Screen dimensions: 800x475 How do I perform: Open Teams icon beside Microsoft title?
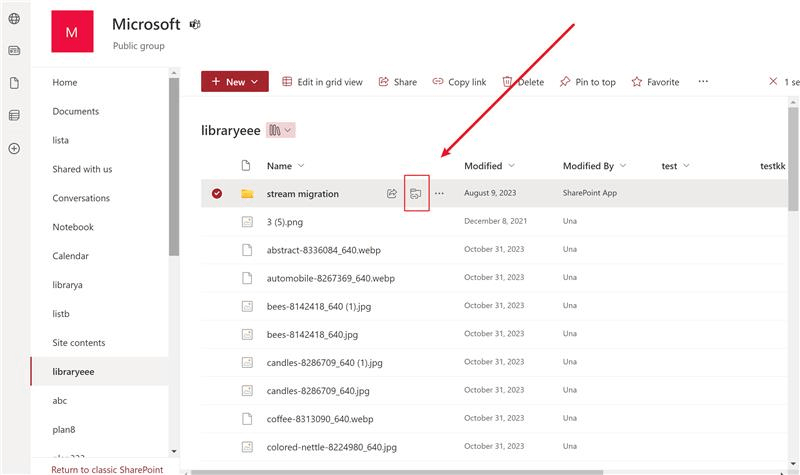195,24
